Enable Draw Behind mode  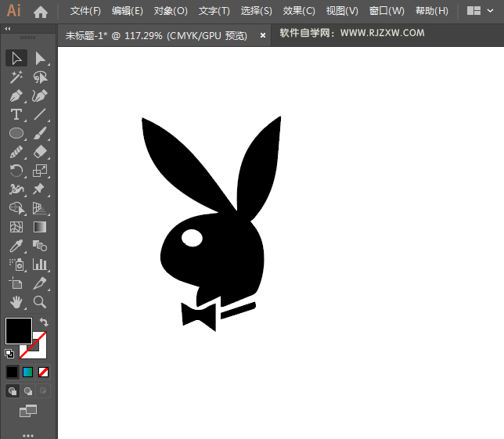28,390
